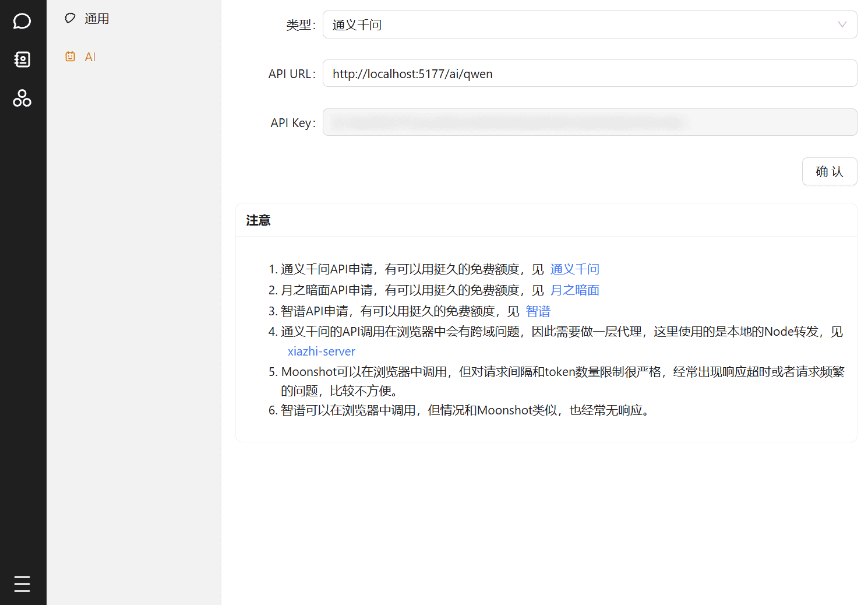The image size is (868, 605).
Task: Click the API Key label
Action: 293,123
